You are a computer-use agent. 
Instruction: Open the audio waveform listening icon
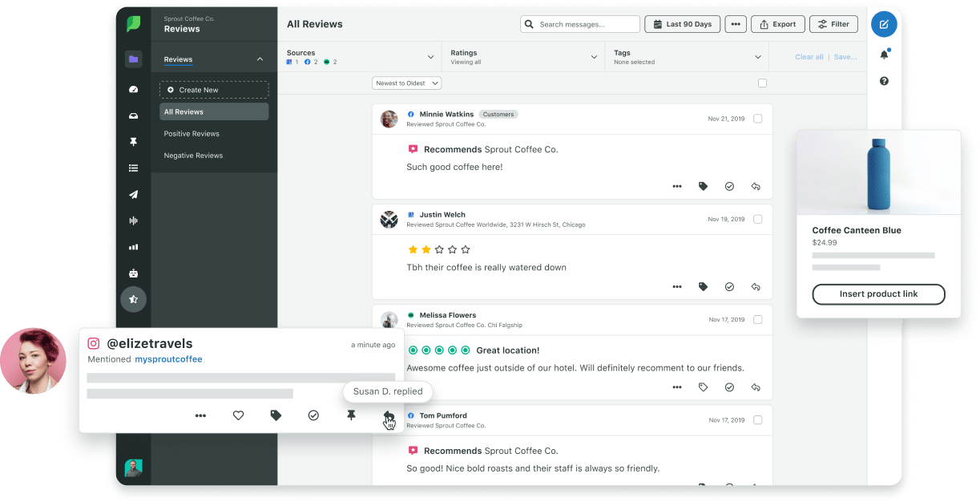coord(133,221)
